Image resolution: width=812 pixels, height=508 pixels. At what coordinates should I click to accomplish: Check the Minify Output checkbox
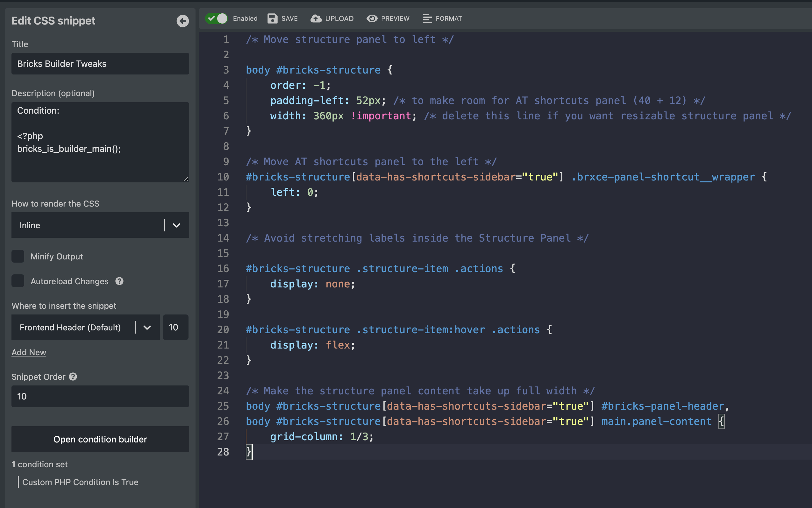pos(18,256)
